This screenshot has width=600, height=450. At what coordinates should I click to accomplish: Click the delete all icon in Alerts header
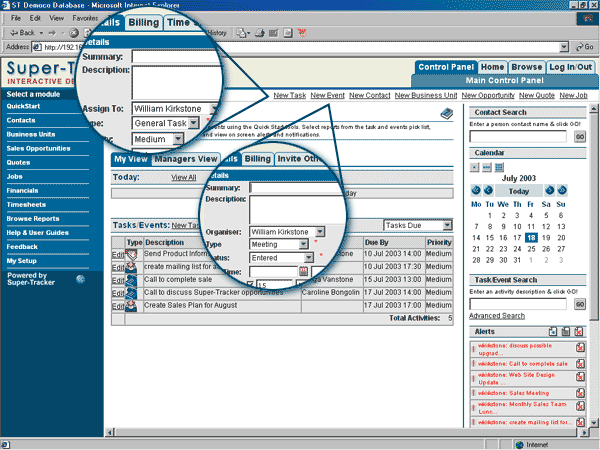(x=579, y=332)
